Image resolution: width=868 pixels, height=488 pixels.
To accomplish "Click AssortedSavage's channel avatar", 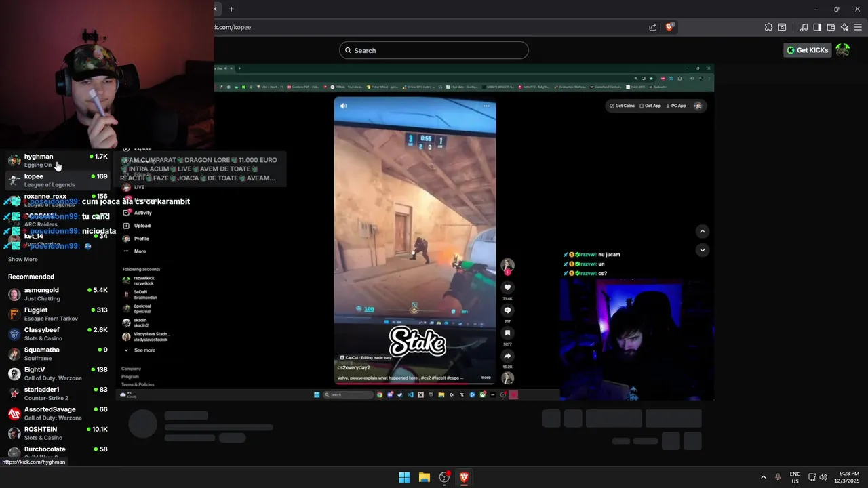I will [14, 413].
